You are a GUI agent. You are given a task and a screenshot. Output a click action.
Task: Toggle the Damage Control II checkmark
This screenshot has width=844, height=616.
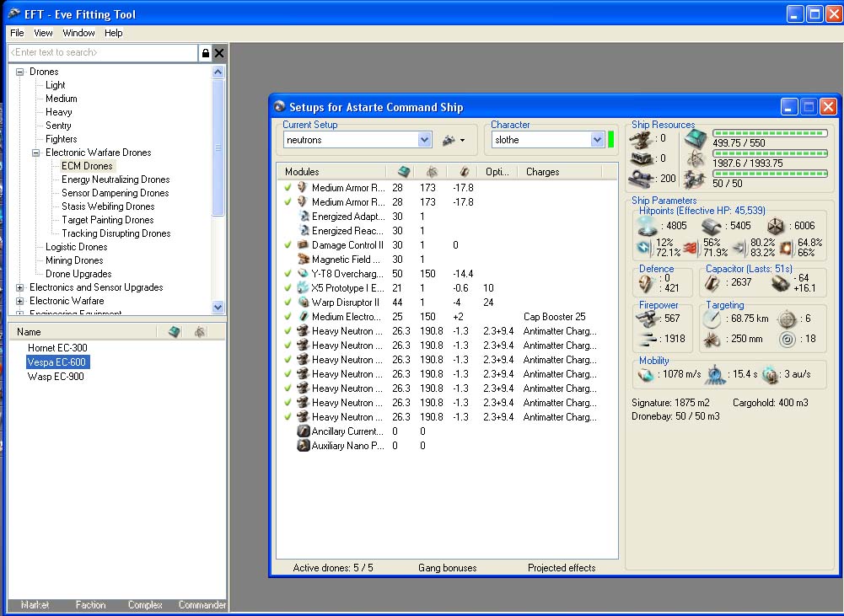[x=288, y=244]
